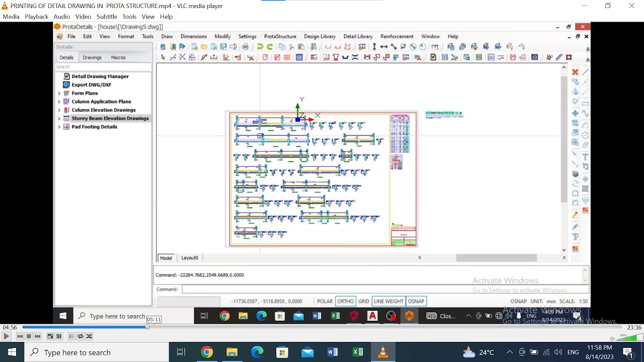
Task: Click the Windows Start button
Action: (x=12, y=352)
